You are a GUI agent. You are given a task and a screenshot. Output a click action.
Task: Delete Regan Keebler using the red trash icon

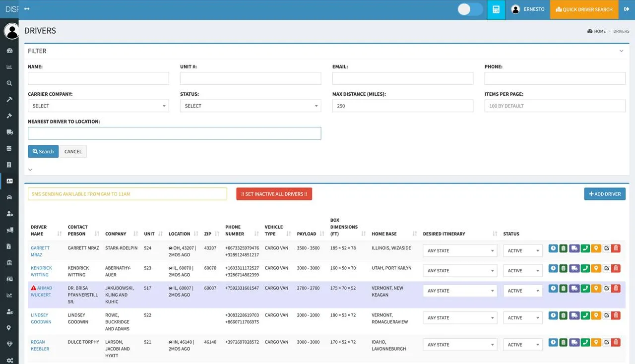(616, 342)
